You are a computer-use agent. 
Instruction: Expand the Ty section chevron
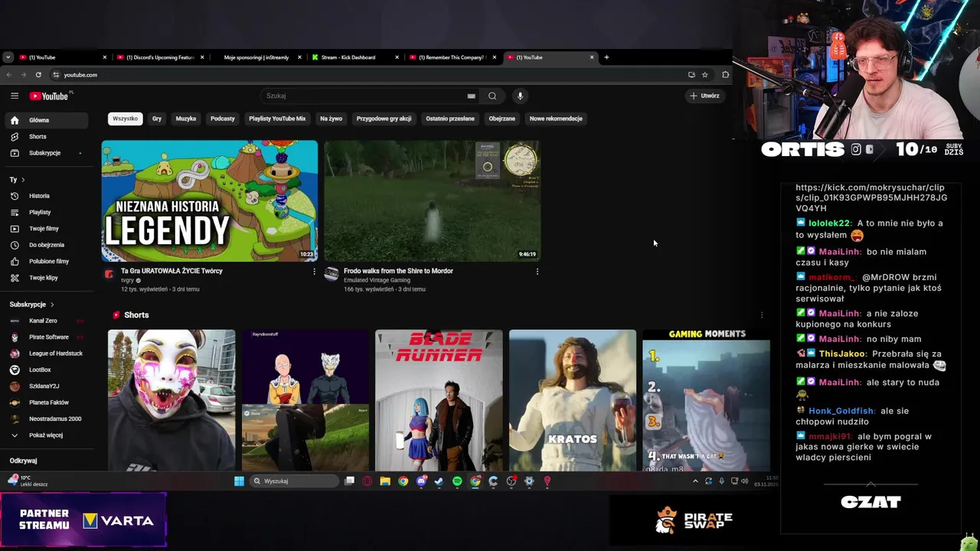coord(23,180)
